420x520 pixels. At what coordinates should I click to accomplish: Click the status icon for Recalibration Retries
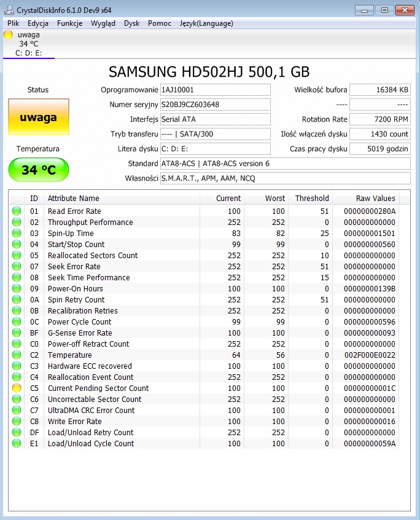coord(17,310)
